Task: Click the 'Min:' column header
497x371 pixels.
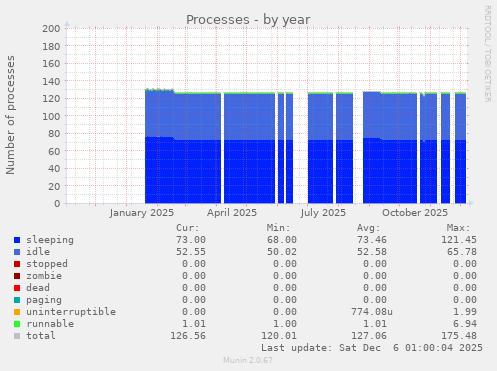Action: click(278, 228)
